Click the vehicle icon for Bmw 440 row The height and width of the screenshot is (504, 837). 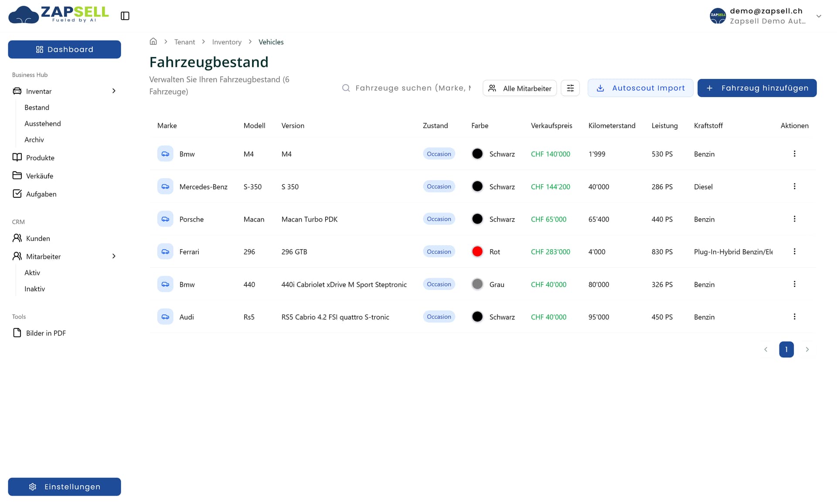point(165,284)
